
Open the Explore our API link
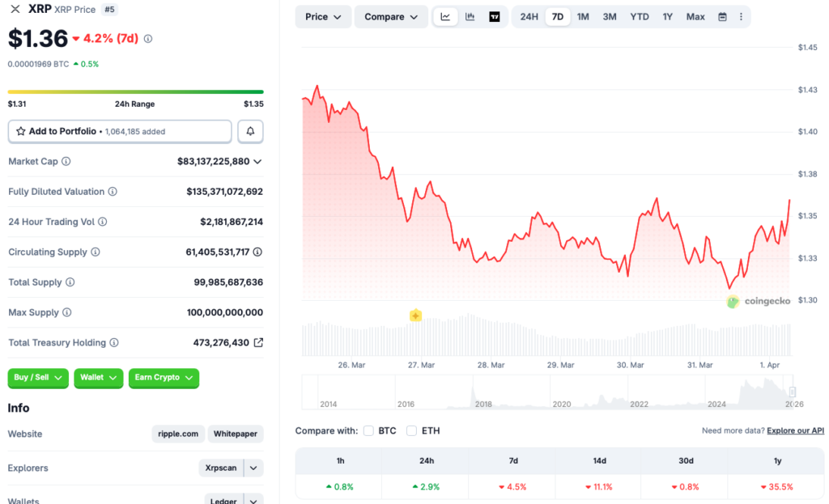tap(794, 430)
